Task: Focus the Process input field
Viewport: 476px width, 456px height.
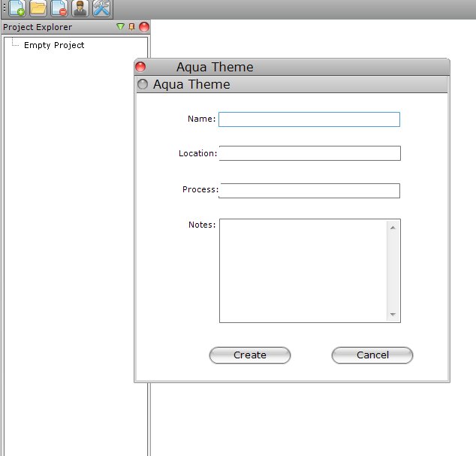Action: pos(309,191)
